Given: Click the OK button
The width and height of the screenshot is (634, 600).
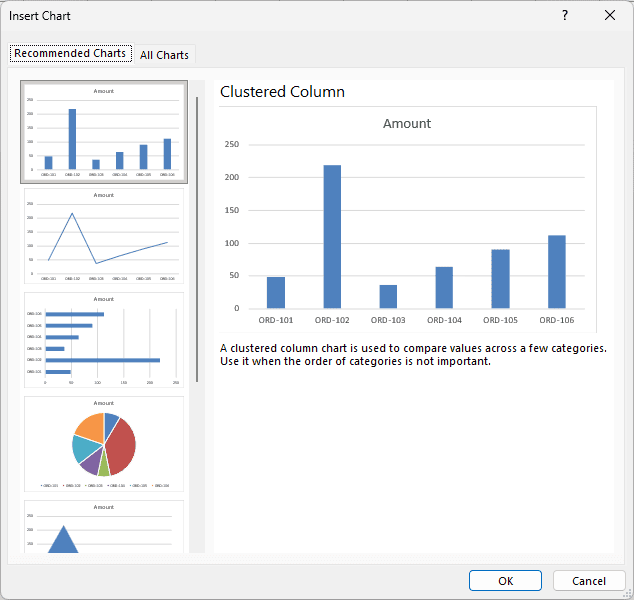Looking at the screenshot, I should click(505, 581).
